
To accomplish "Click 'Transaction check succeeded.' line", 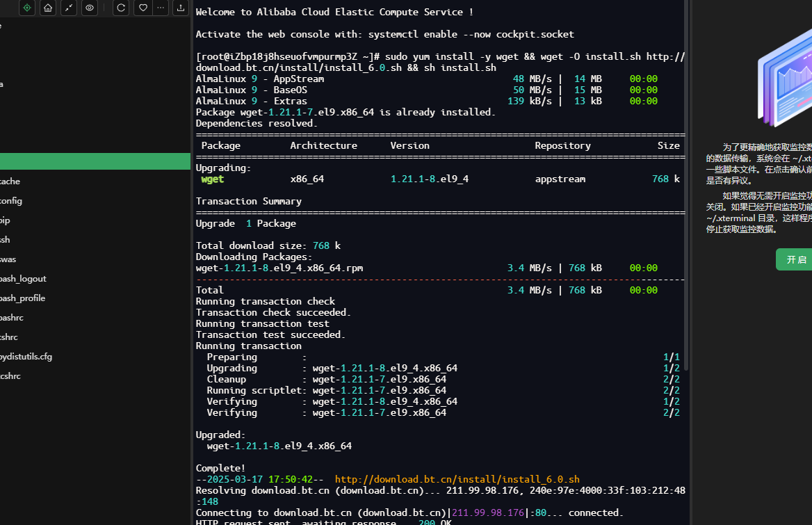I will click(x=273, y=313).
